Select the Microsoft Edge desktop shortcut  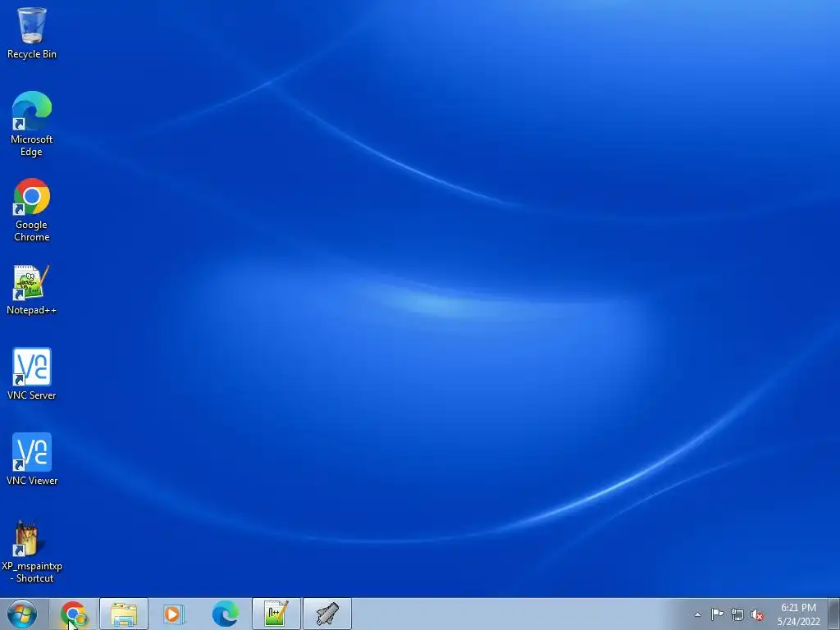tap(32, 124)
